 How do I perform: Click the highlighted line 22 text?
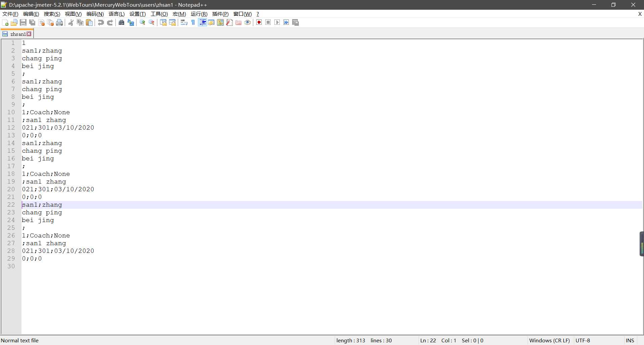click(x=42, y=205)
